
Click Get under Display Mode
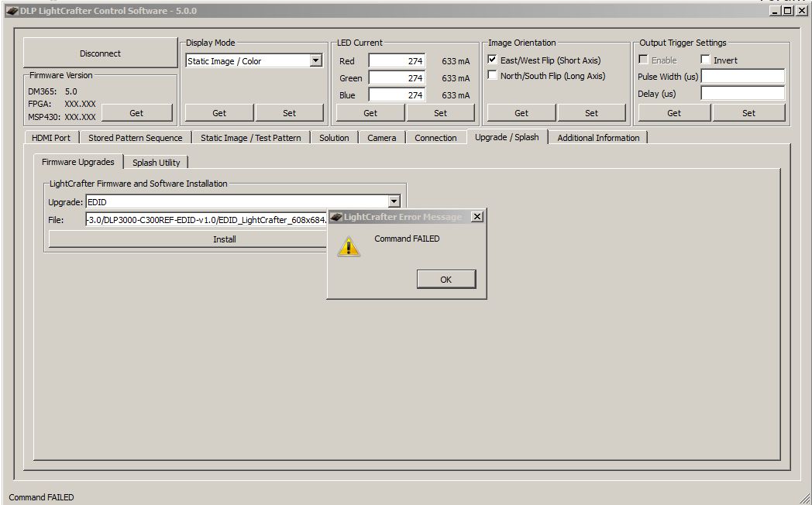tap(219, 113)
